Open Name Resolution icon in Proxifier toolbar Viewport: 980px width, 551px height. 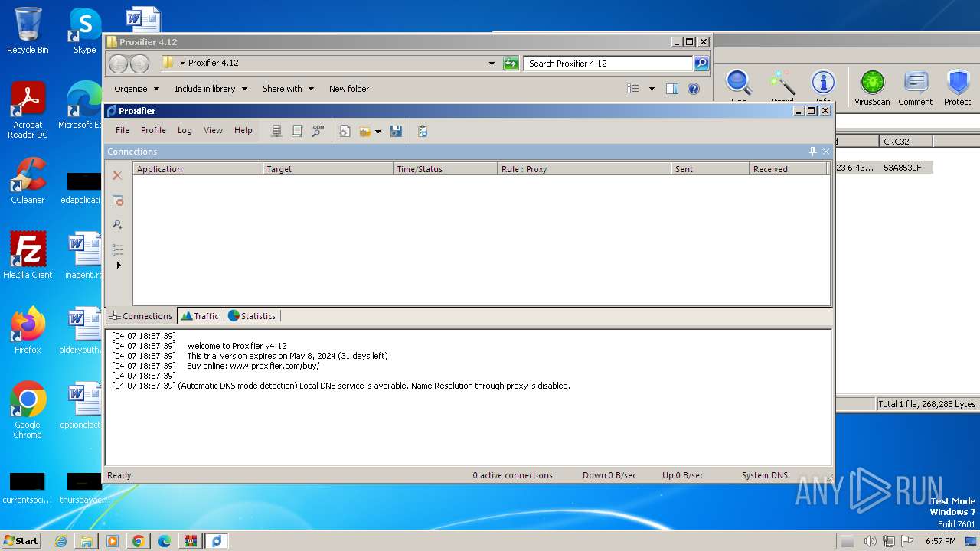(x=318, y=131)
